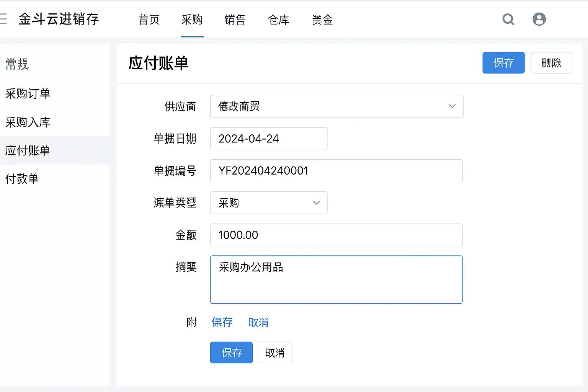Click the bottom 取消 button
Viewport: 588px width, 392px height.
pos(274,353)
